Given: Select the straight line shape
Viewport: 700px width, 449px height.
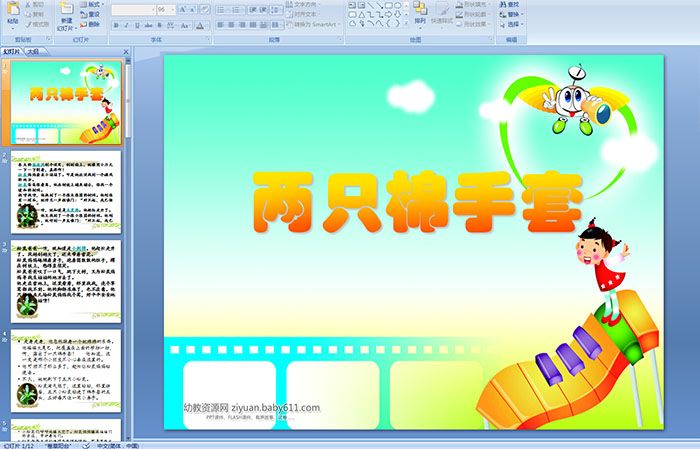Looking at the screenshot, I should [x=371, y=5].
